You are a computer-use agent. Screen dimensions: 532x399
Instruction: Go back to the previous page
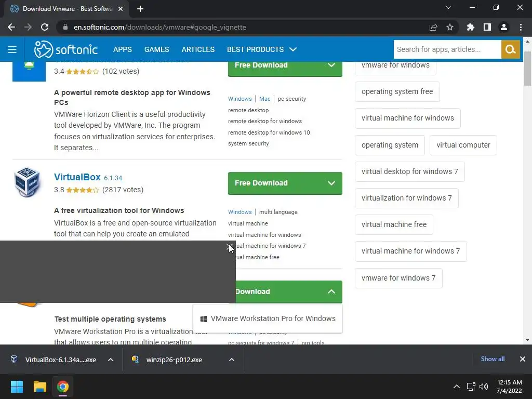point(11,27)
